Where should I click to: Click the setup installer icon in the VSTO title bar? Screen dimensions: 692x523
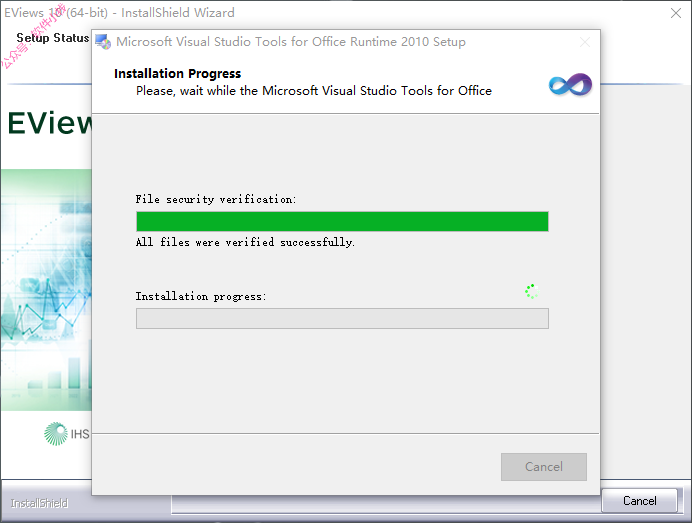point(103,42)
